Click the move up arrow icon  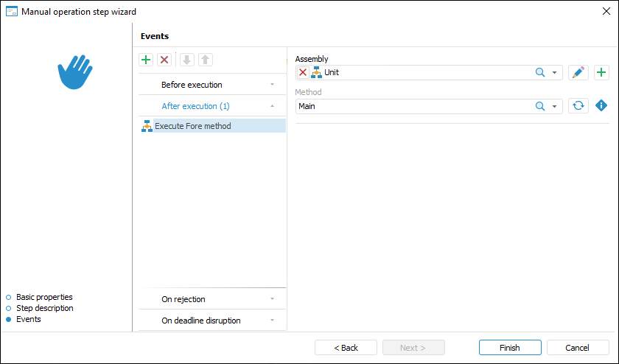click(x=205, y=60)
